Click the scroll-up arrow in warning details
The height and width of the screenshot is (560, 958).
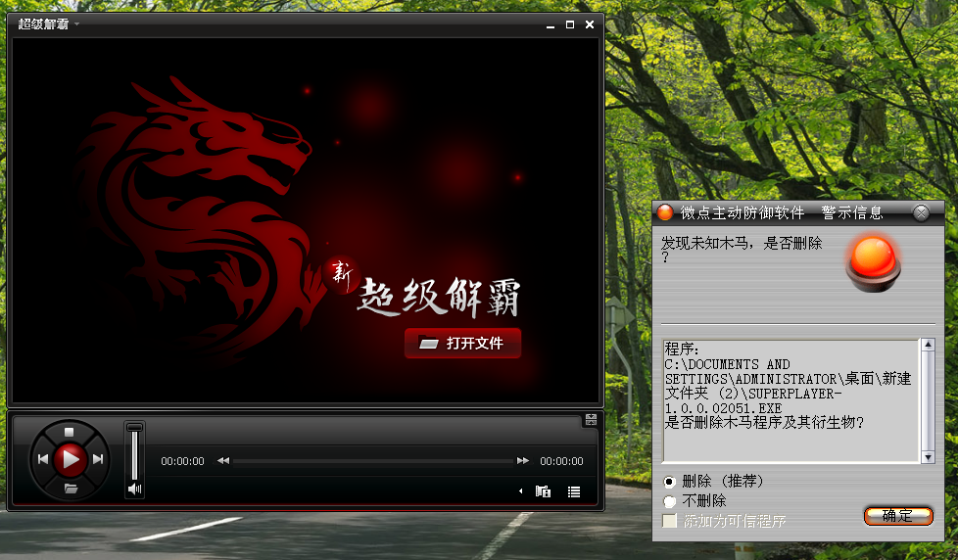coord(928,345)
